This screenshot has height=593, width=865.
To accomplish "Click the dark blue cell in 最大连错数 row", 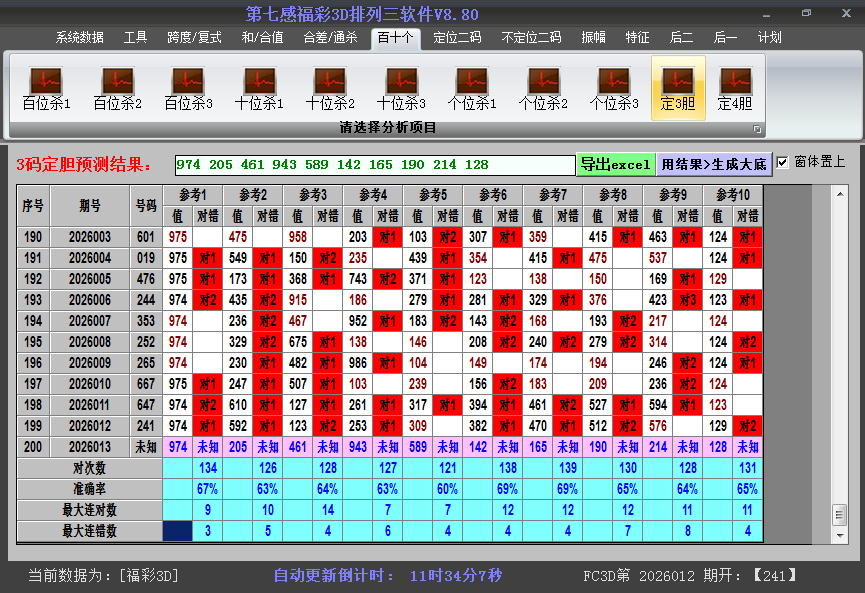I will [178, 531].
